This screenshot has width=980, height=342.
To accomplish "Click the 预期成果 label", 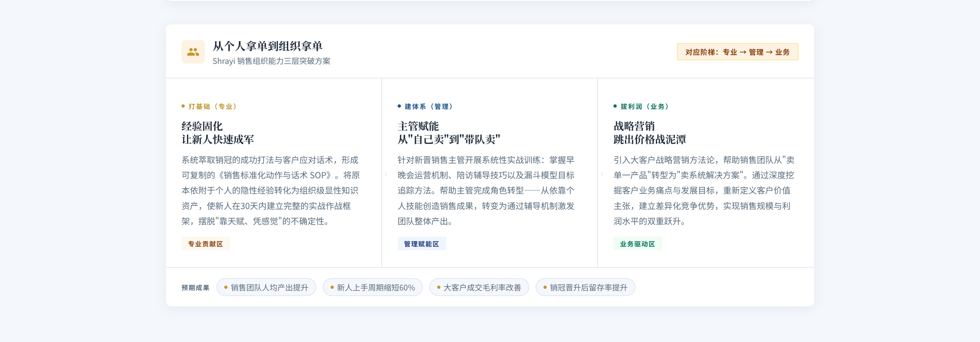I will click(195, 288).
